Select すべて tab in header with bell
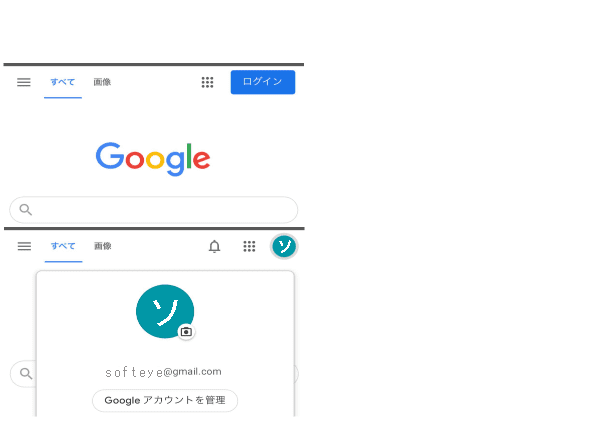 [63, 246]
